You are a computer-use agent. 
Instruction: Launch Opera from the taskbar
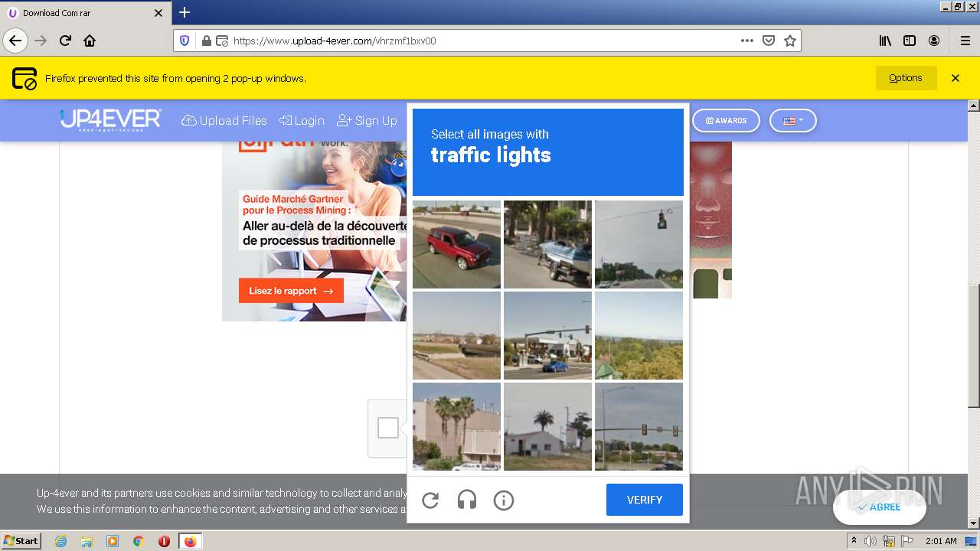164,541
